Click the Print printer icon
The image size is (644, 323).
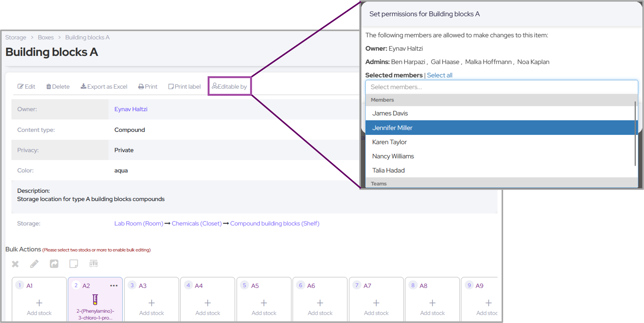click(x=141, y=87)
